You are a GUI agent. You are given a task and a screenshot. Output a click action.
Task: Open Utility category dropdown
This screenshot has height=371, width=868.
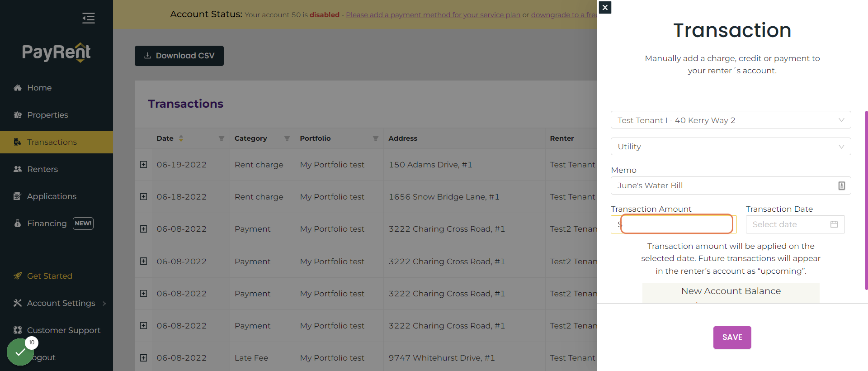pyautogui.click(x=731, y=146)
